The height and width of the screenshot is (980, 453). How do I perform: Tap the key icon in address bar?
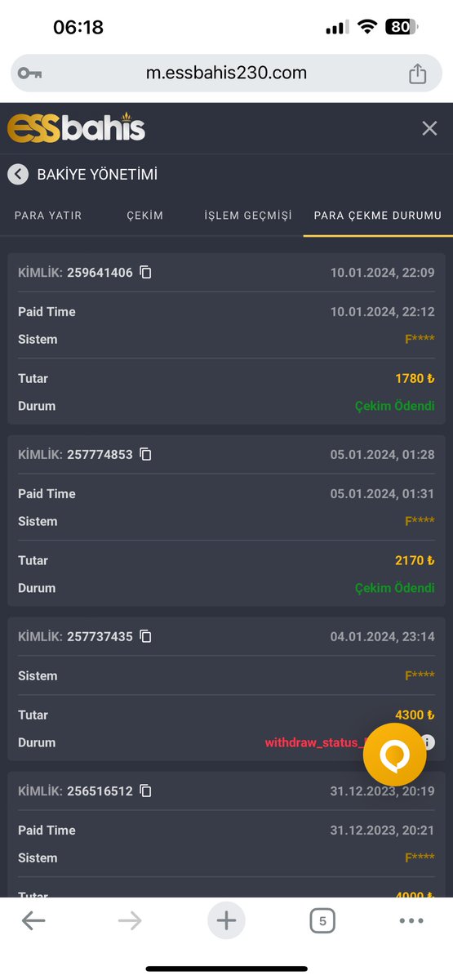30,73
